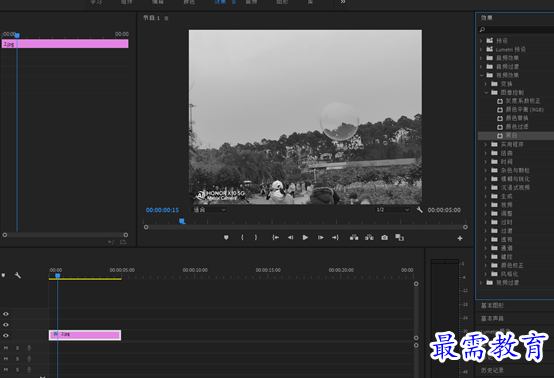The width and height of the screenshot is (554, 378).
Task: Expand the 颜色校正 folder
Action: click(x=486, y=265)
